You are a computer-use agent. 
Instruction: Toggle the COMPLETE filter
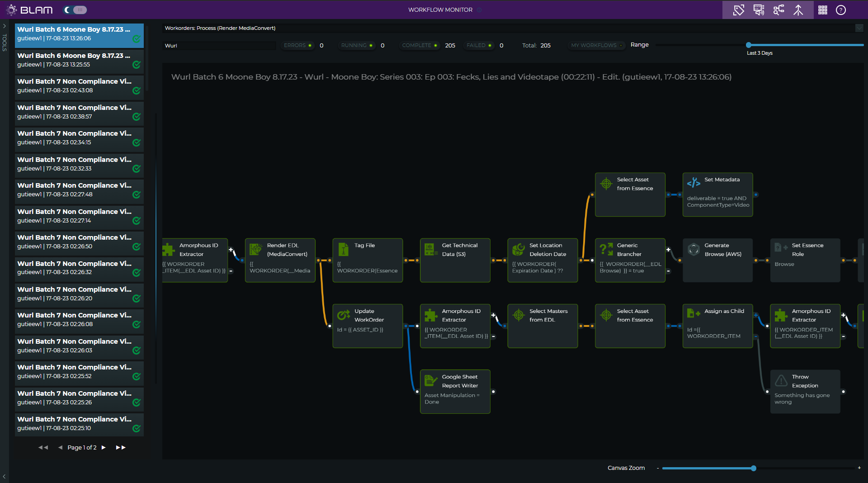pyautogui.click(x=420, y=45)
